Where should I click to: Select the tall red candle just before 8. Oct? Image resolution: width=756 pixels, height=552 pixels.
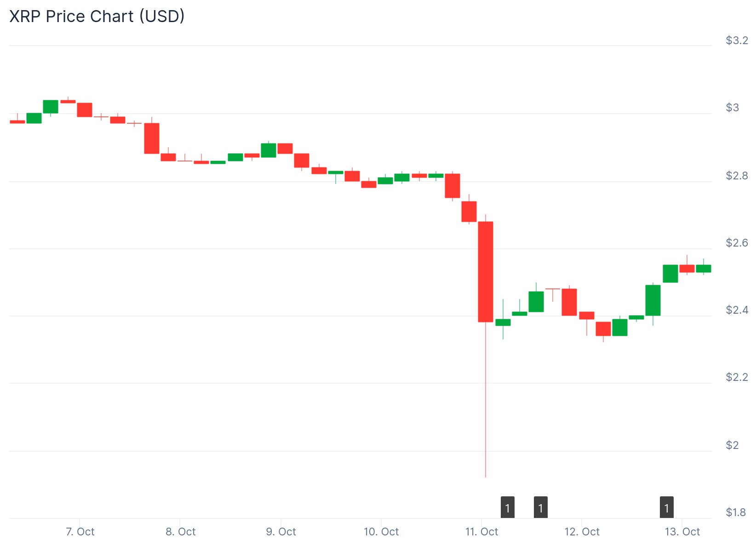(152, 138)
